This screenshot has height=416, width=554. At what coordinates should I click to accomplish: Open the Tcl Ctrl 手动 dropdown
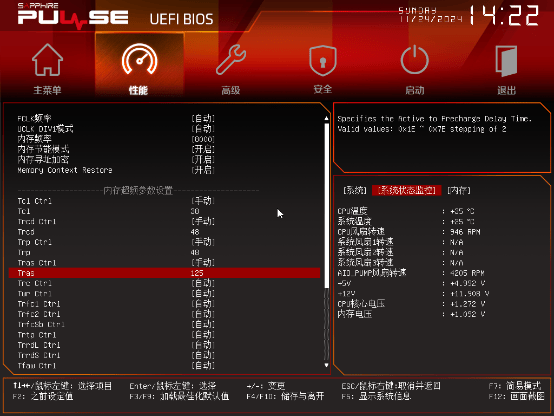(x=203, y=201)
